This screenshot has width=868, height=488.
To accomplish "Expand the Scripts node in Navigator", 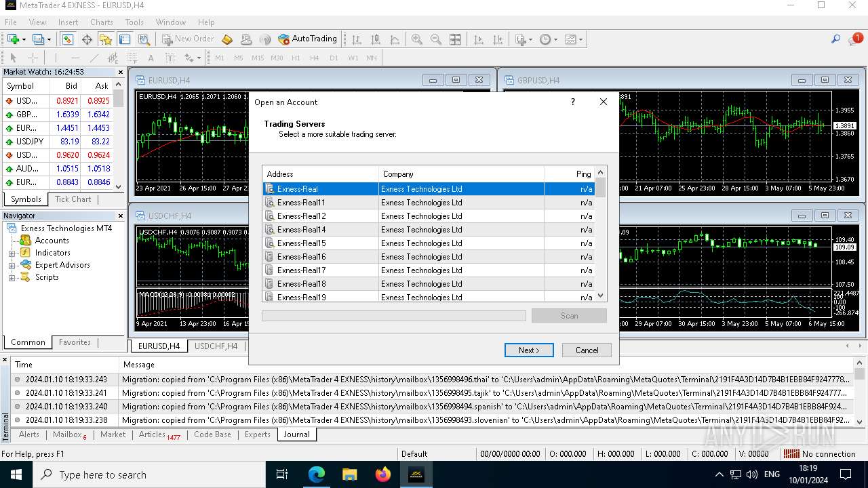I will [x=12, y=277].
